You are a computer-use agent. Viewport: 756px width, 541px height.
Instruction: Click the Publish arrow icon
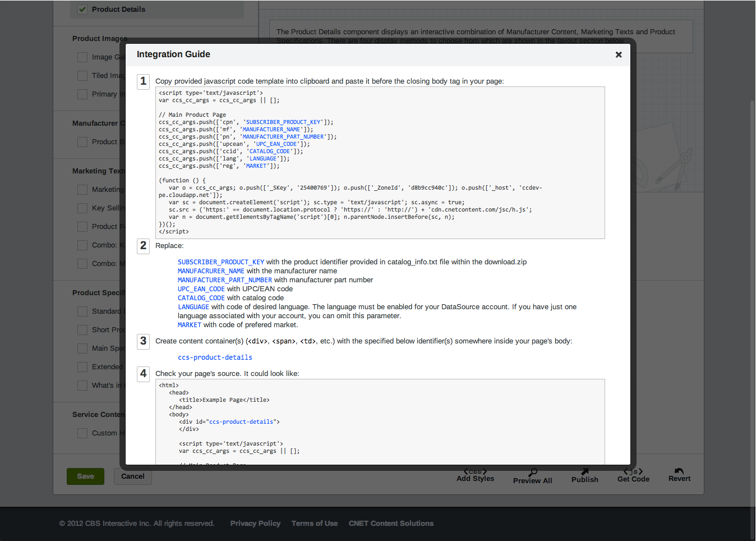point(585,471)
